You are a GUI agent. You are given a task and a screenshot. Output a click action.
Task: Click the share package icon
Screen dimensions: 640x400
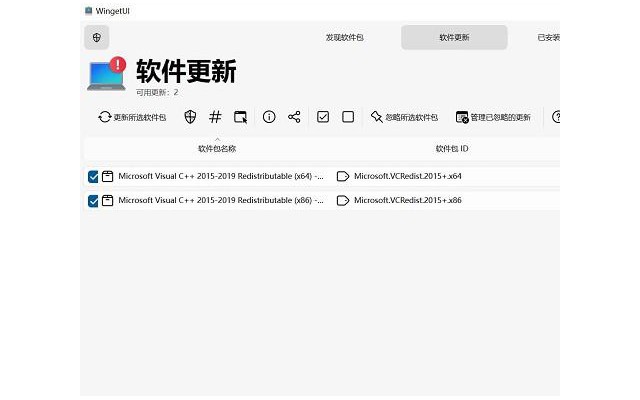pos(294,117)
